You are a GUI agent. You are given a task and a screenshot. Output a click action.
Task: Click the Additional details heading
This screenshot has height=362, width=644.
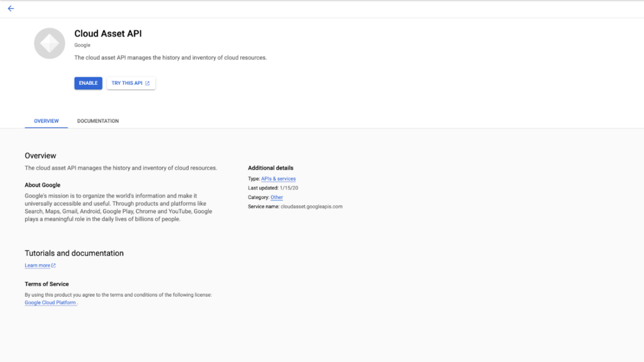click(270, 168)
